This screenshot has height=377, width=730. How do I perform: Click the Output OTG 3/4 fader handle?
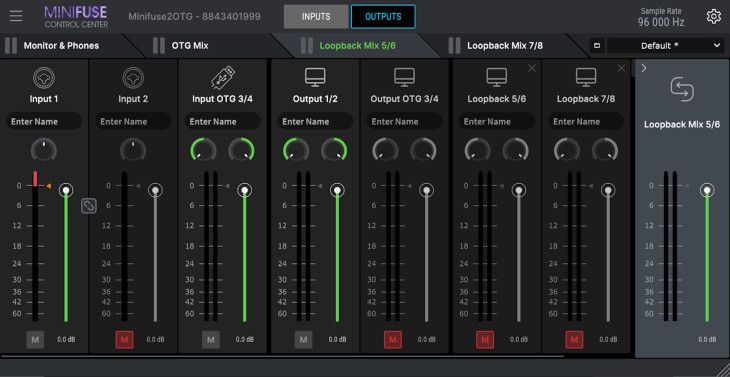click(x=426, y=190)
